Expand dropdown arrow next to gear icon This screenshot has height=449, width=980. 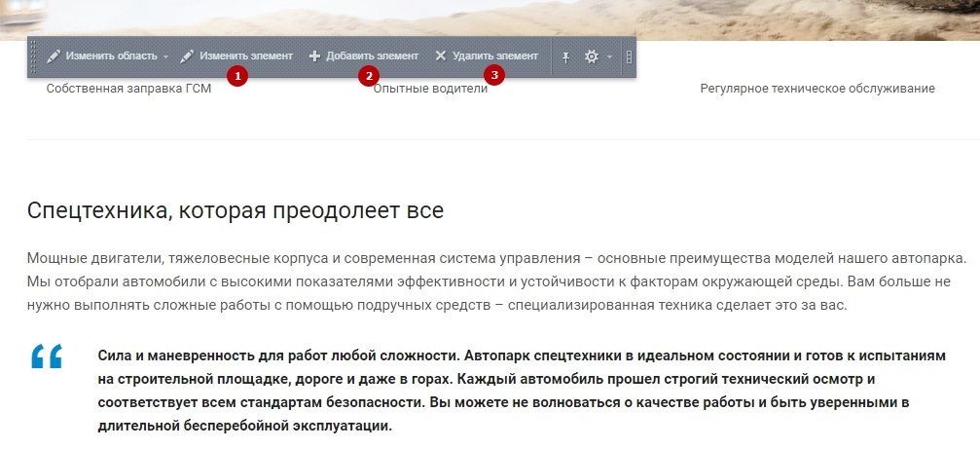pos(609,56)
